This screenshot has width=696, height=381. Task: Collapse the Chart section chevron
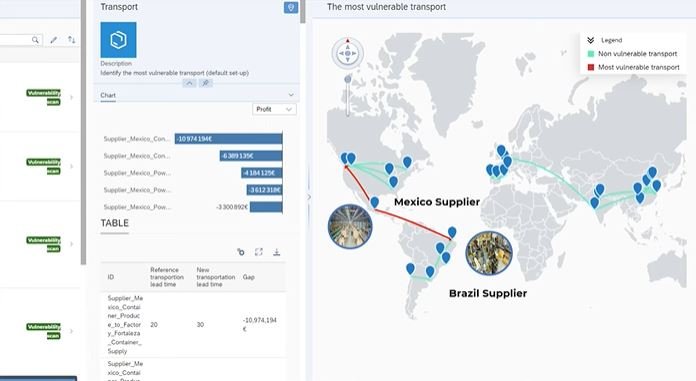point(291,95)
